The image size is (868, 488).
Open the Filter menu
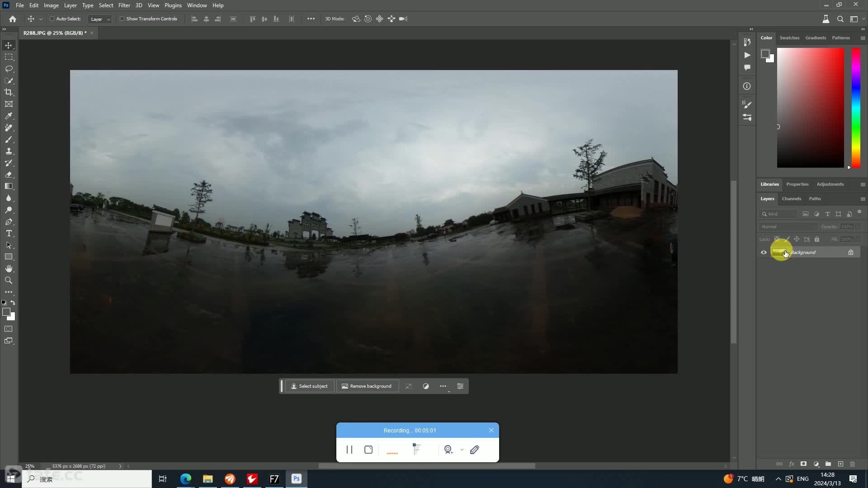pyautogui.click(x=124, y=5)
